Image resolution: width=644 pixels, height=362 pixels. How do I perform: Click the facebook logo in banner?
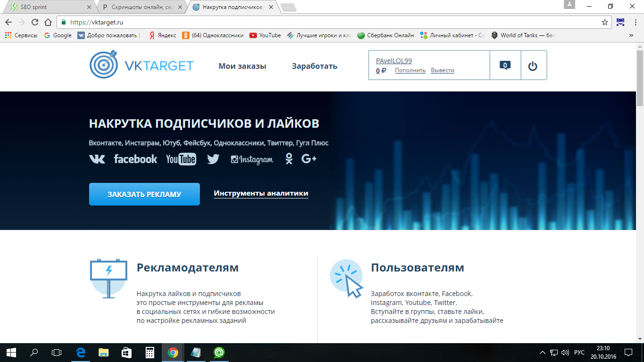click(135, 159)
